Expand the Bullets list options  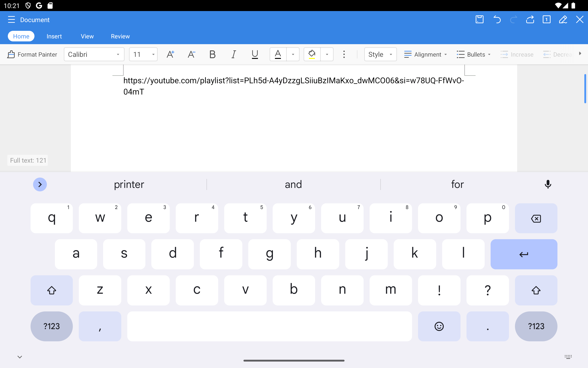click(473, 54)
